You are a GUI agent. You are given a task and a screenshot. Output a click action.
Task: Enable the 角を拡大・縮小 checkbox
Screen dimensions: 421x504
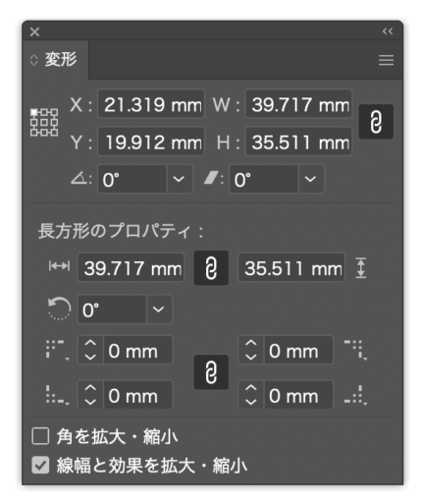[x=40, y=436]
